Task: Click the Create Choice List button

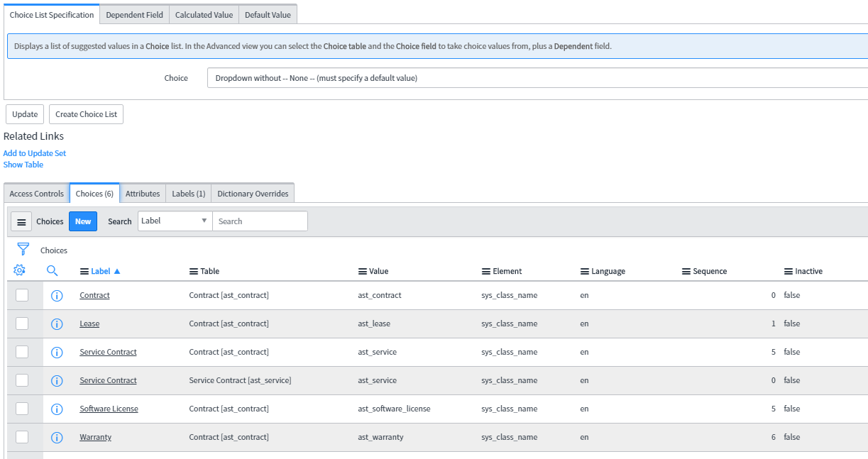Action: click(x=86, y=114)
